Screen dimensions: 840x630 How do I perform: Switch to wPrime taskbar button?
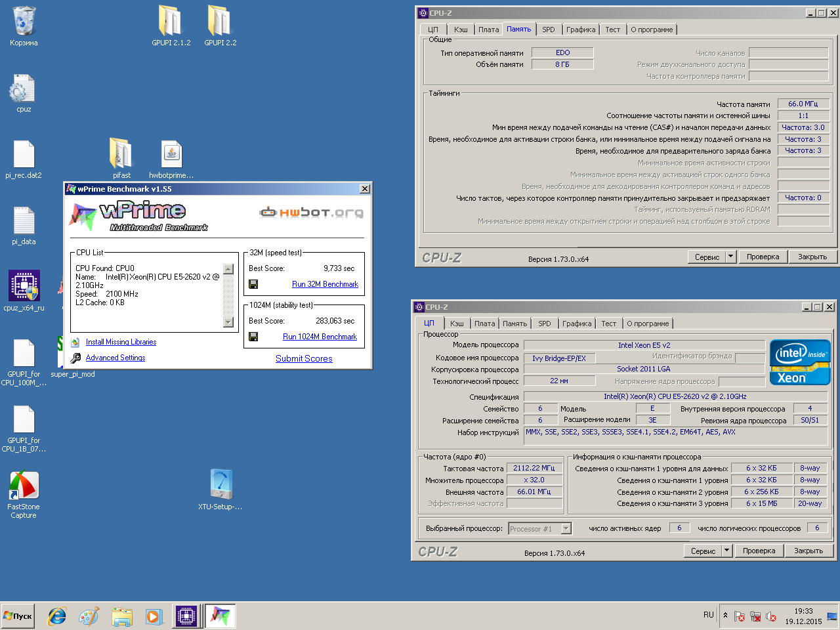coord(219,616)
